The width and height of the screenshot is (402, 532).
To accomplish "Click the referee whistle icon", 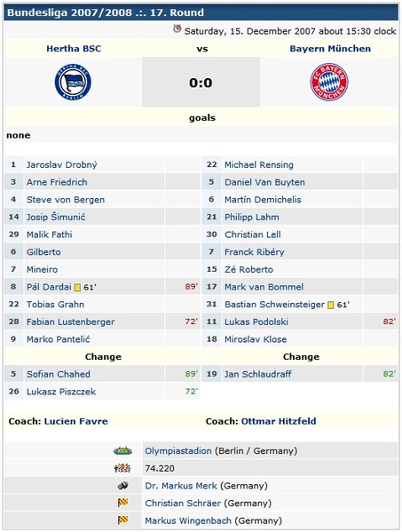I will (x=122, y=486).
